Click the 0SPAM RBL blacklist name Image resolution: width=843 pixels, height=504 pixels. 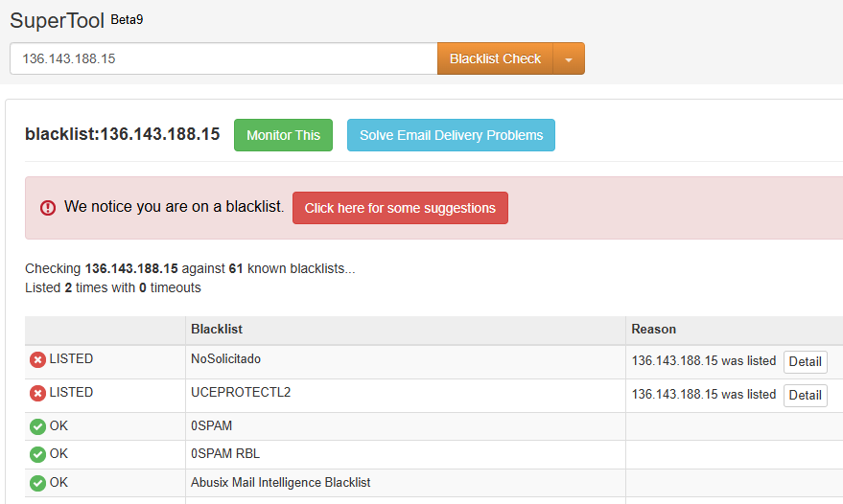tap(224, 454)
